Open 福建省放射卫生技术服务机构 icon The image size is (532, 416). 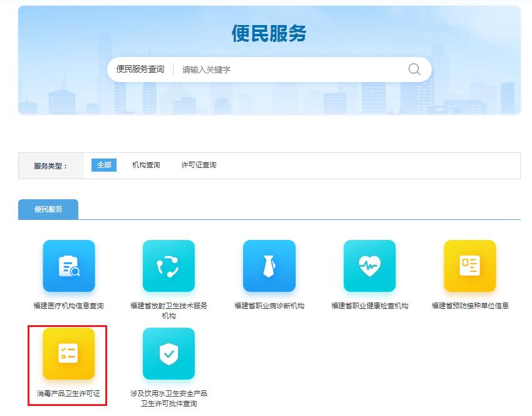point(169,266)
